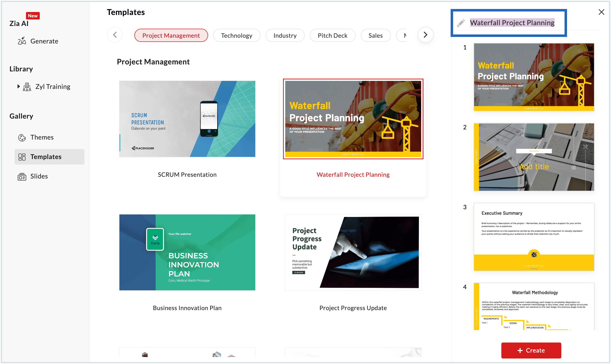Click the left arrow beside category list
Screen dimensions: 611x364
coord(115,35)
